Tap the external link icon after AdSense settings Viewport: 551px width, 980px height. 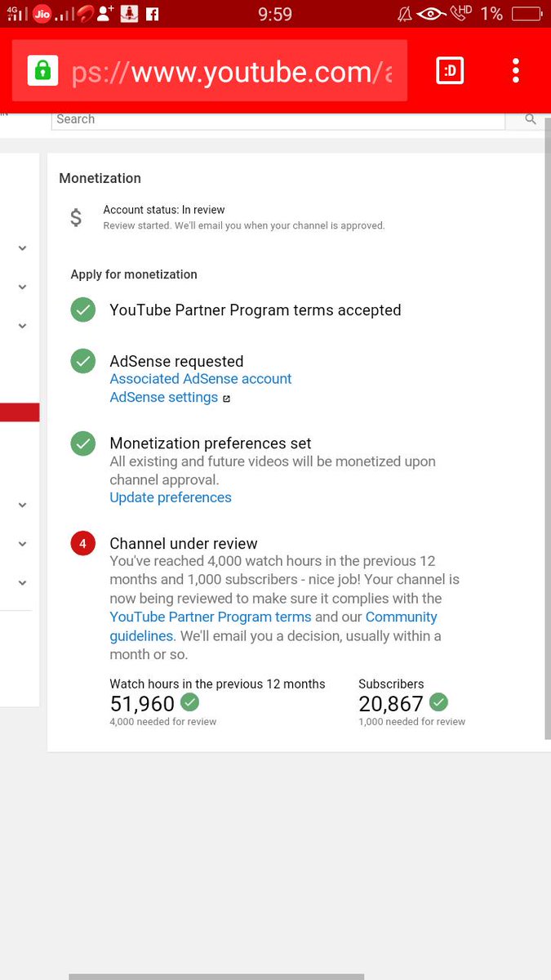(227, 399)
